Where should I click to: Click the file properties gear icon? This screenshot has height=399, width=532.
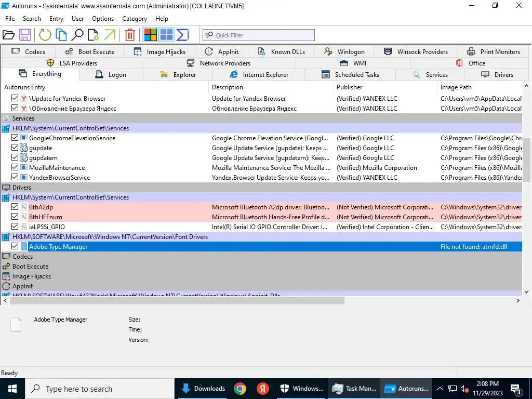click(94, 35)
